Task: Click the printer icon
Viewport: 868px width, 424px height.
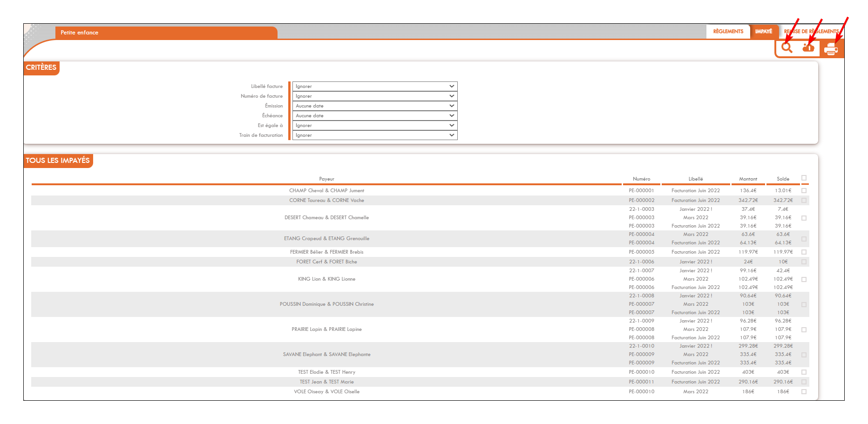Action: 831,49
